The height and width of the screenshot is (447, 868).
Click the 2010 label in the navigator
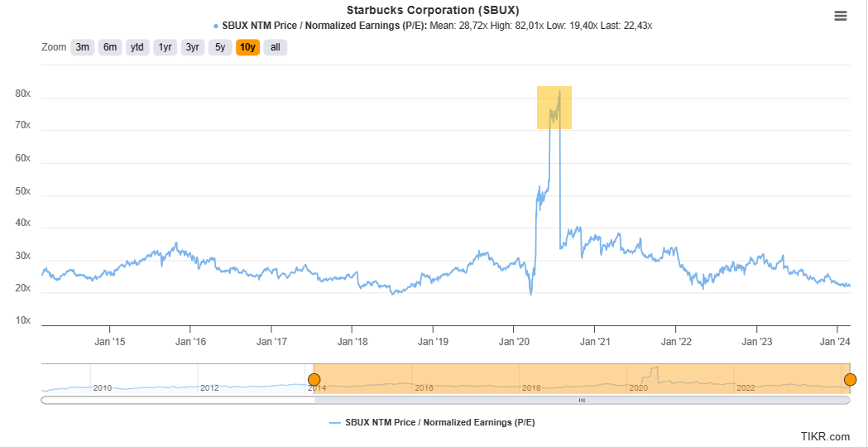(103, 387)
